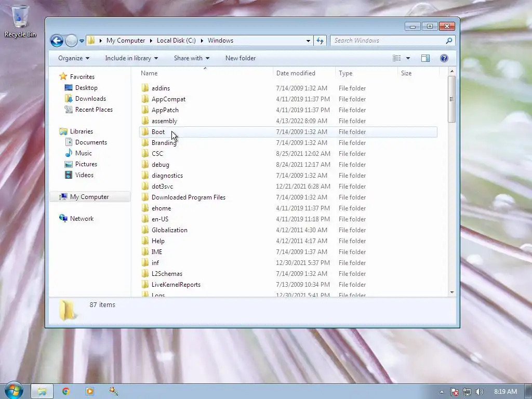The image size is (532, 399).
Task: Select the addins folder icon
Action: click(x=145, y=88)
